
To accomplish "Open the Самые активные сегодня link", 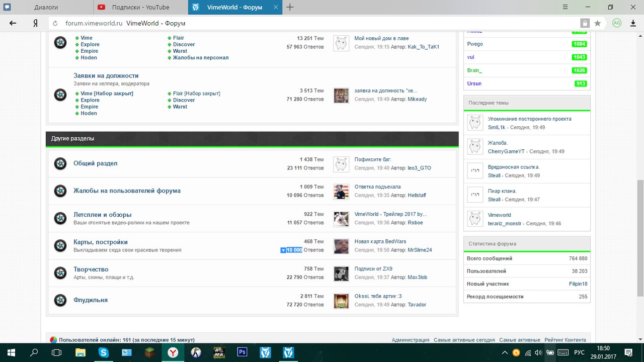I will click(464, 340).
